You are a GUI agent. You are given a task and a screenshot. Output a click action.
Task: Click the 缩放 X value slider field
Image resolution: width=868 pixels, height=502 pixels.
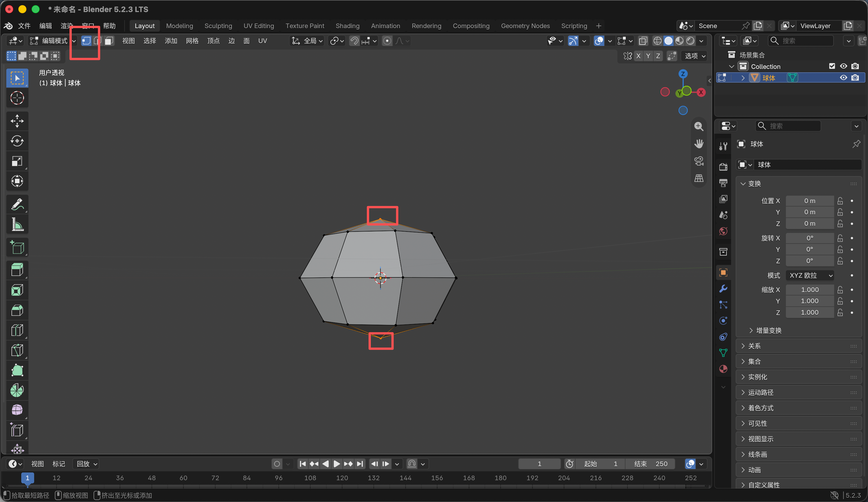pos(809,290)
